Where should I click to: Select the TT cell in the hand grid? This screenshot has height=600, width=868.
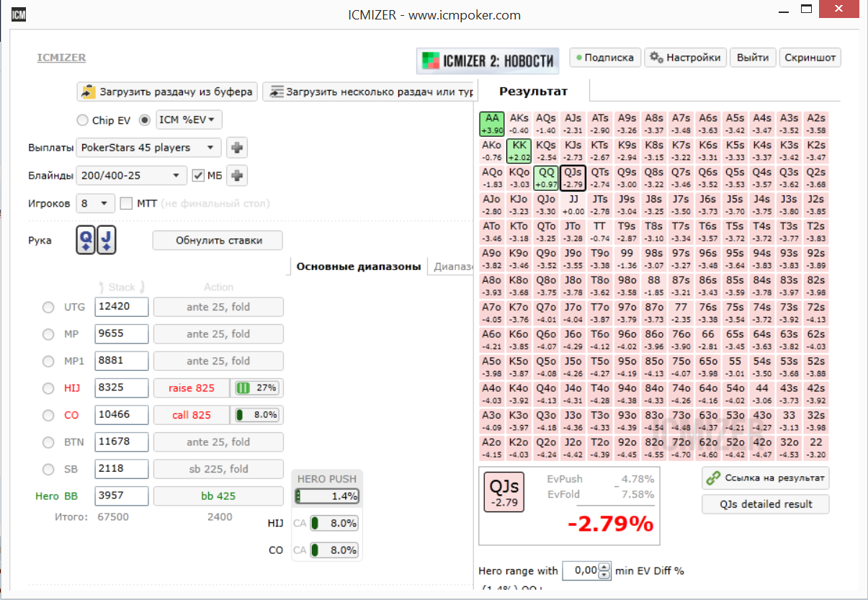[600, 232]
